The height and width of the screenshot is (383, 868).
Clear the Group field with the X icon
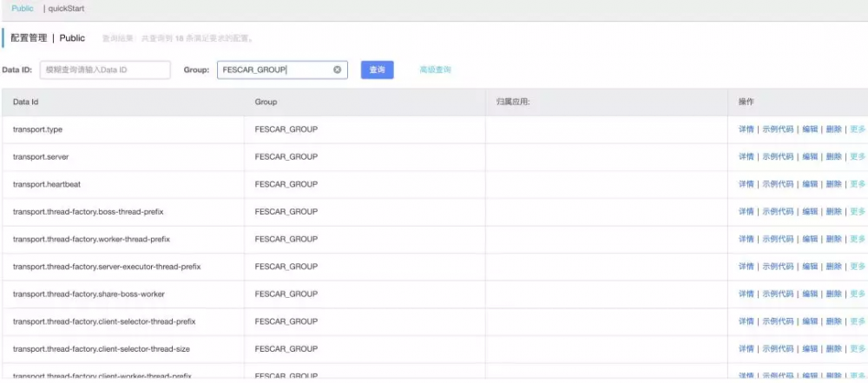(337, 69)
